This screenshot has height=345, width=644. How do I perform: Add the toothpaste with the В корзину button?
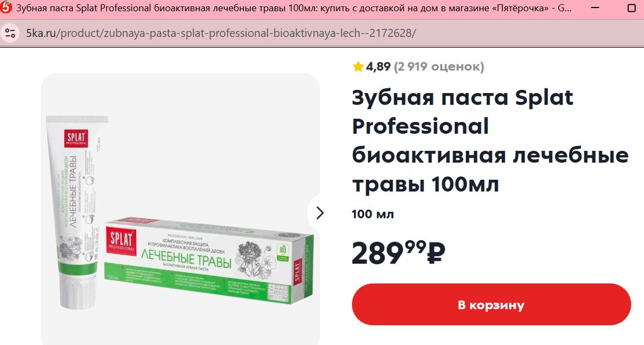(x=491, y=304)
